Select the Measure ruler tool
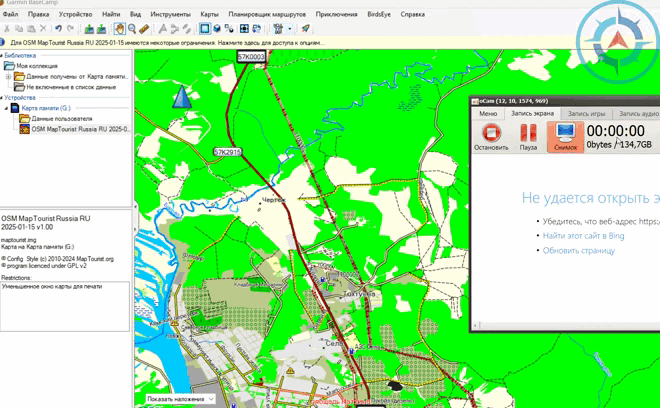Image resolution: width=660 pixels, height=408 pixels. 144,29
